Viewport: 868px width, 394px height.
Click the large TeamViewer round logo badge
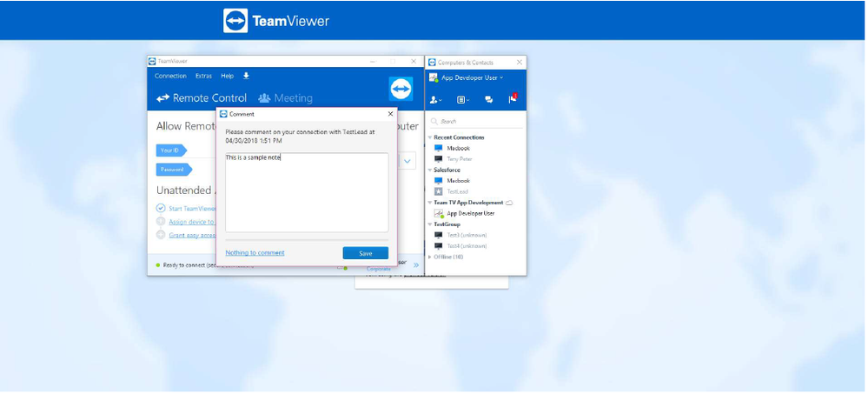(401, 89)
